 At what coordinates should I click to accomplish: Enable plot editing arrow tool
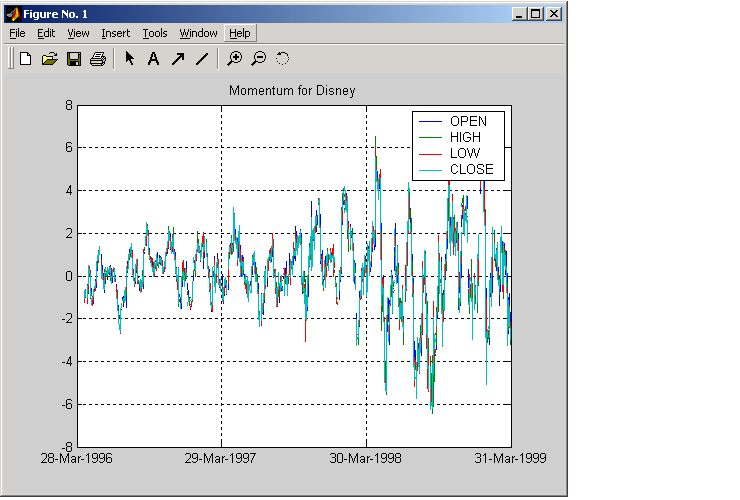click(x=129, y=59)
